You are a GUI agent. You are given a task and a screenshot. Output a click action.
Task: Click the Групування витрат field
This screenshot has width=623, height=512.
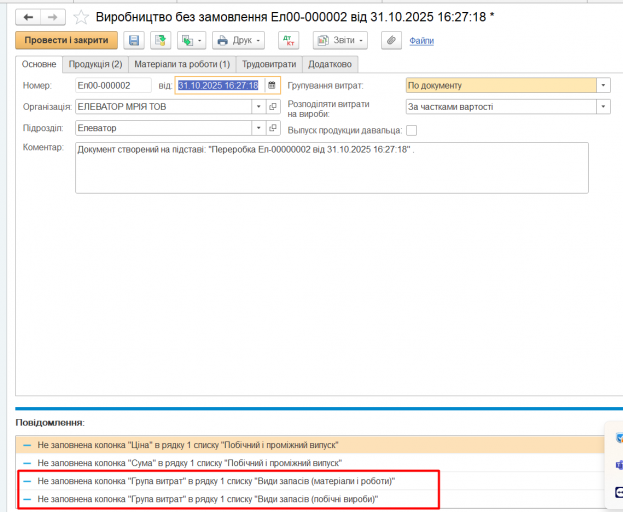coord(501,85)
